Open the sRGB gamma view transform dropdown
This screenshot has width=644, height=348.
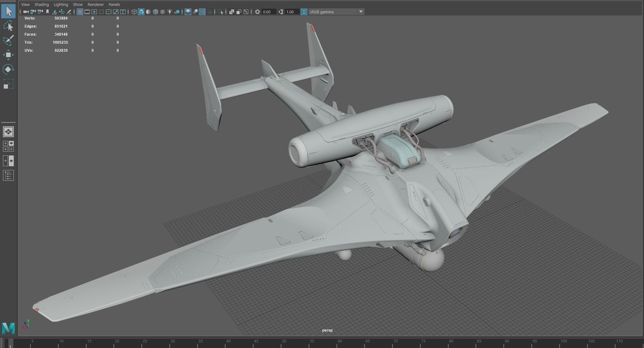(x=361, y=12)
